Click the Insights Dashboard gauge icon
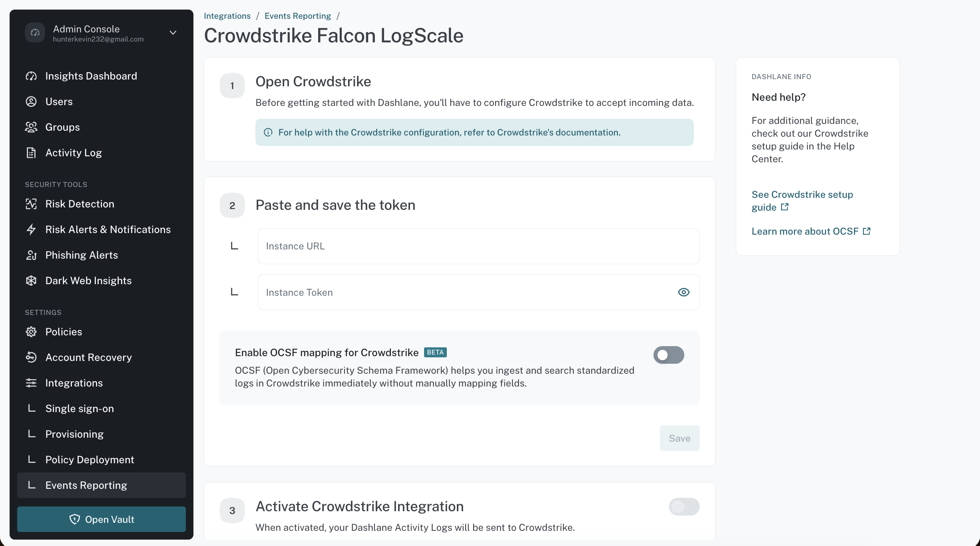 pos(31,76)
